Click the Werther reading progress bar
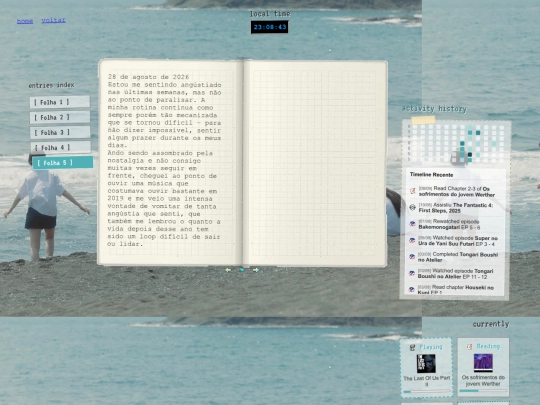The image size is (540, 405). pos(483,391)
